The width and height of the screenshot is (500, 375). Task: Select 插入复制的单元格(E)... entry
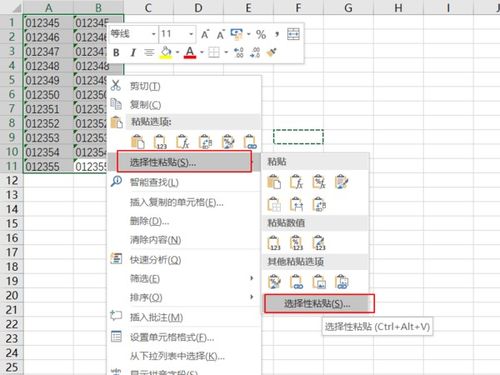(184, 202)
